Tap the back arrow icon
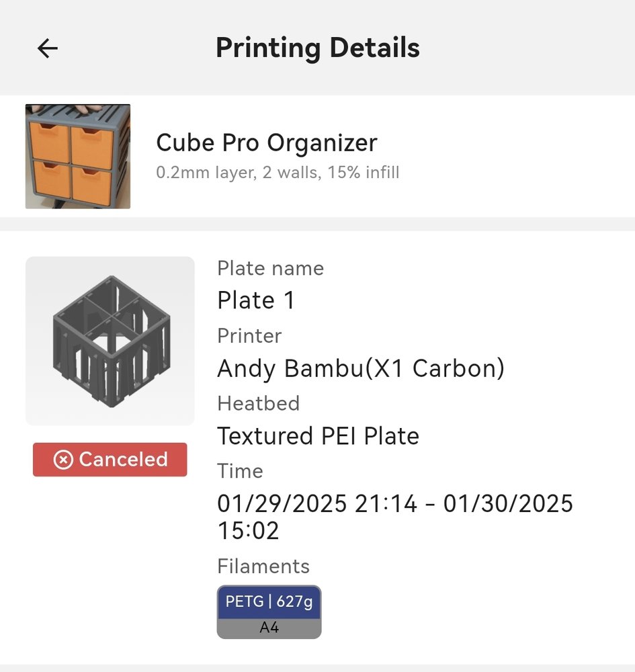 [x=48, y=48]
